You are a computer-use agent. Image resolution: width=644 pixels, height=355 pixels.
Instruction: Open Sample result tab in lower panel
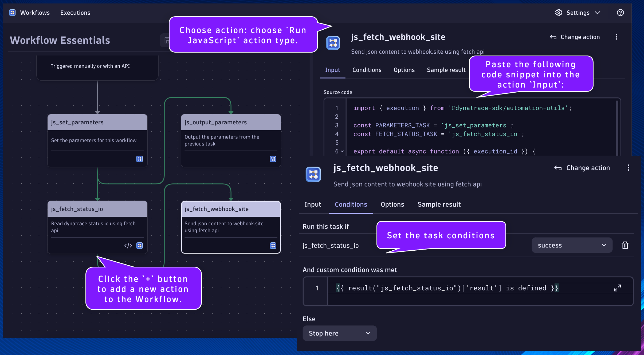click(x=439, y=204)
